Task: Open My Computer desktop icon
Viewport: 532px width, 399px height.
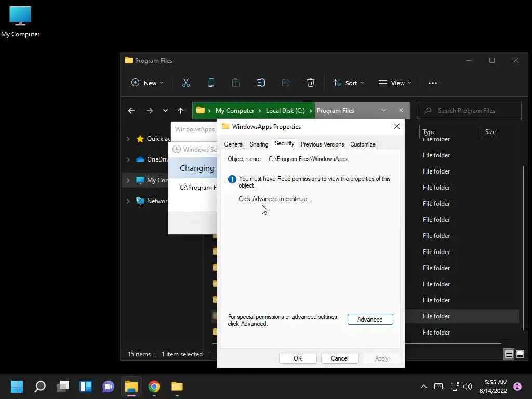Action: (20, 21)
